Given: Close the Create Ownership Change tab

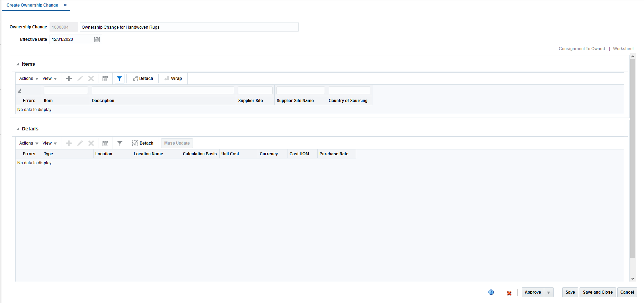Looking at the screenshot, I should tap(65, 5).
